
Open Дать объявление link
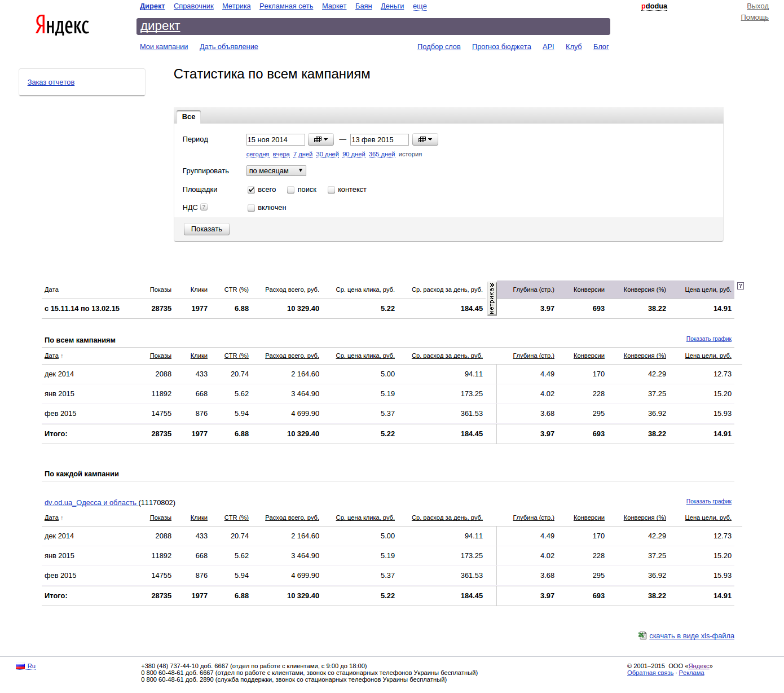[x=229, y=47]
